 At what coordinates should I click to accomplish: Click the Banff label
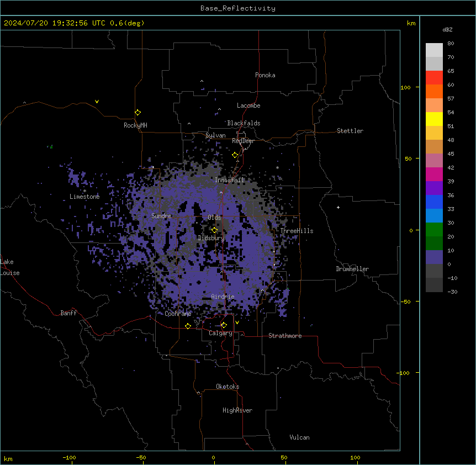coord(68,313)
